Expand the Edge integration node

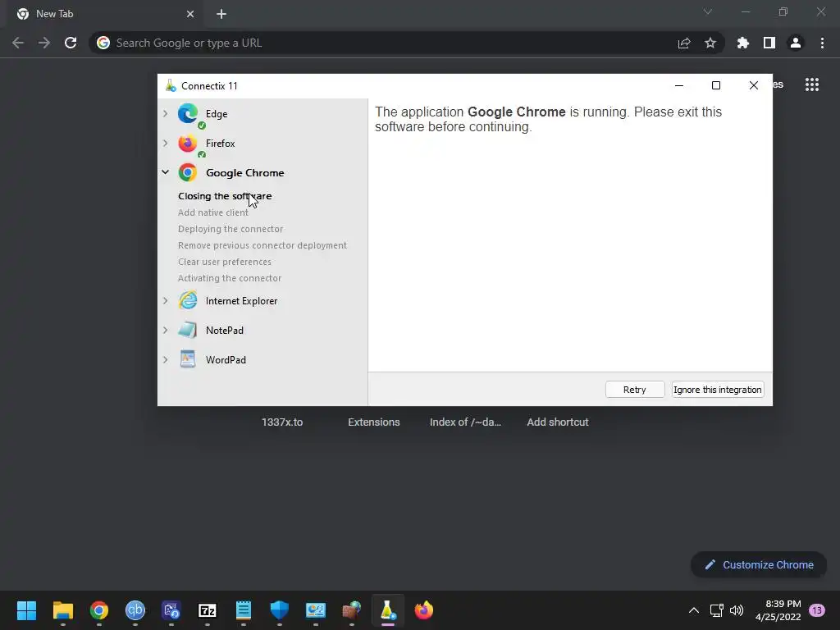166,113
